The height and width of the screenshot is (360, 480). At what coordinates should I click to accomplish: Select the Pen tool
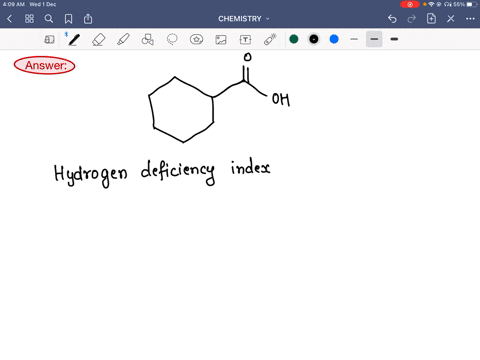pyautogui.click(x=74, y=39)
